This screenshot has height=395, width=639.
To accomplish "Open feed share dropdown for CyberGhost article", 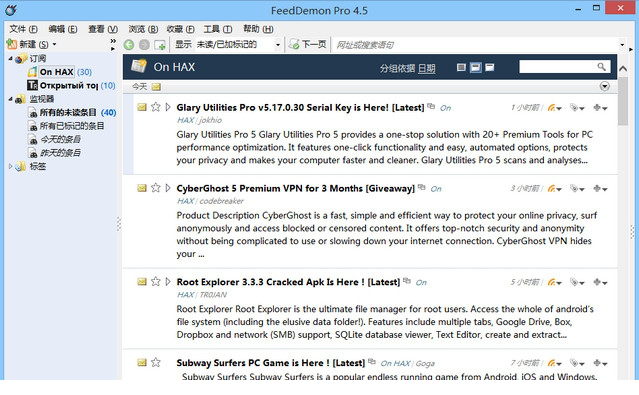I will coord(555,189).
